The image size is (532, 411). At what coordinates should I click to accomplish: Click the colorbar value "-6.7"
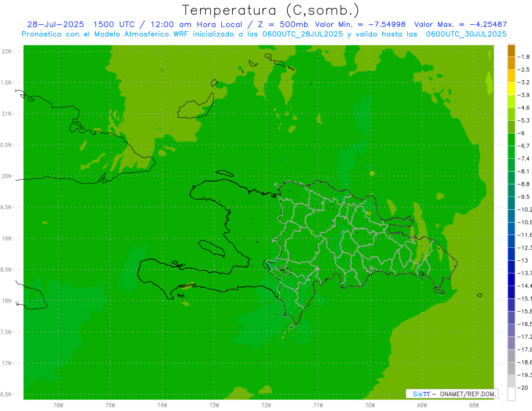[524, 146]
